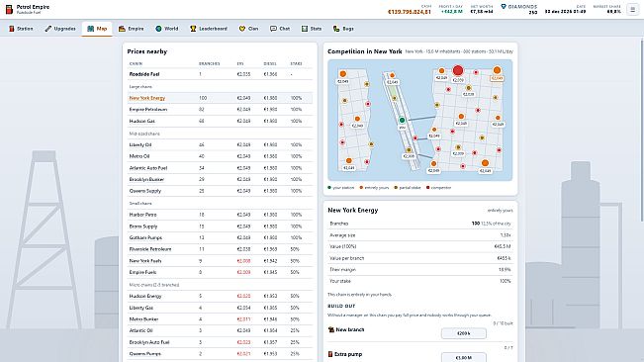
Task: Click the highlighted orange marker in the map's top-right corner
Action: [x=497, y=70]
